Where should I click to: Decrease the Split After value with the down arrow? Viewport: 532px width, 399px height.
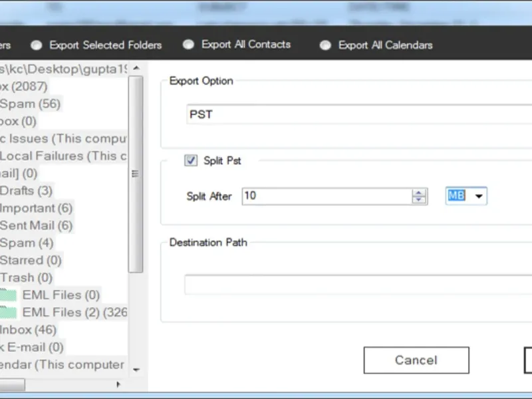[x=419, y=199]
